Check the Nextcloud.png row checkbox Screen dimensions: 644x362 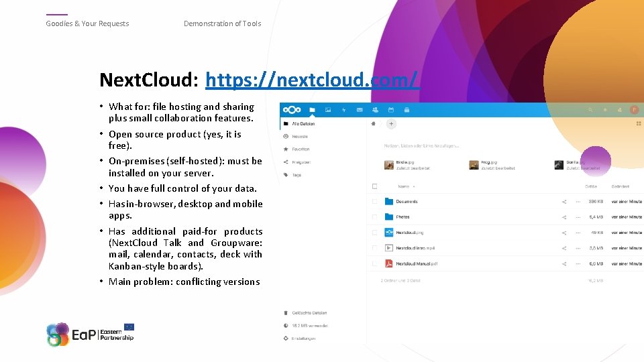(374, 233)
